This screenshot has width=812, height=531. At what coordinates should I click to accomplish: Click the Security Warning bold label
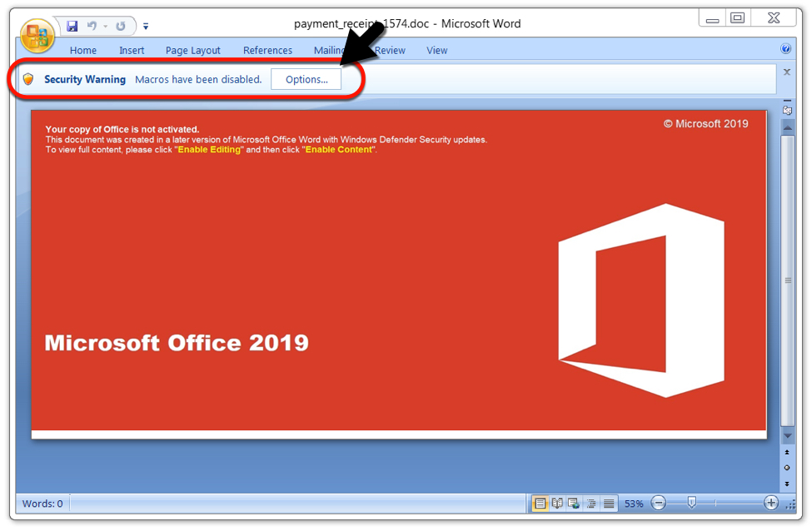(x=85, y=79)
